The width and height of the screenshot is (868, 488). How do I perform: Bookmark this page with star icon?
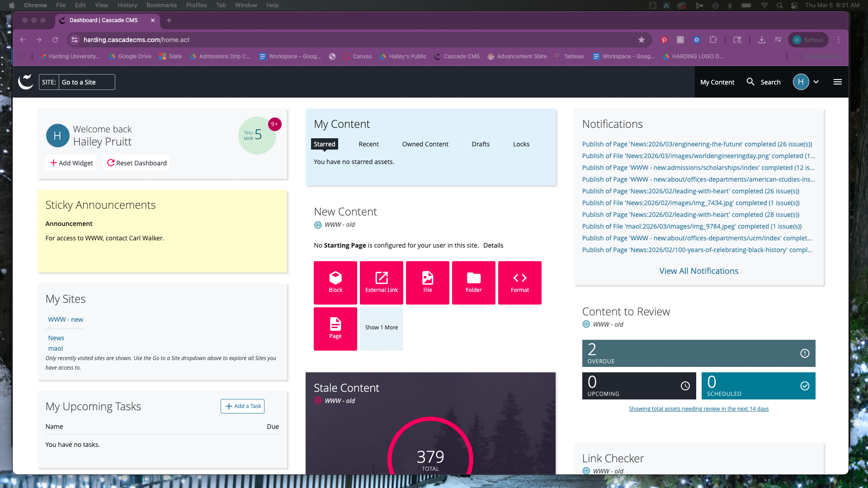(641, 40)
